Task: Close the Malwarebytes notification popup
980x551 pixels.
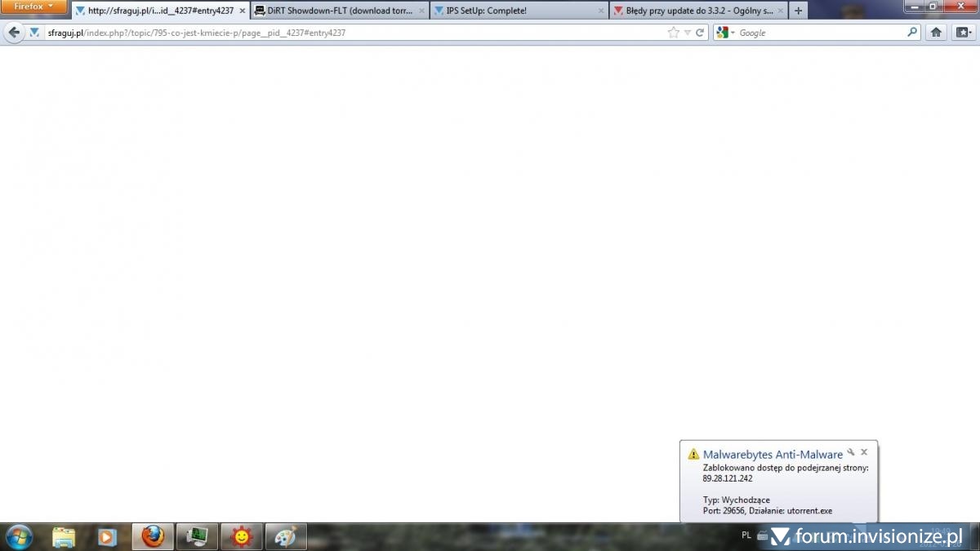Action: (864, 451)
